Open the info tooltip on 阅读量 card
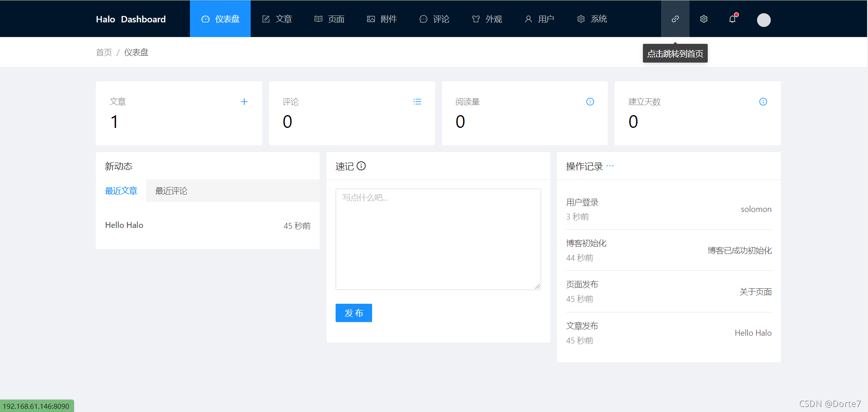This screenshot has width=868, height=412. tap(590, 101)
